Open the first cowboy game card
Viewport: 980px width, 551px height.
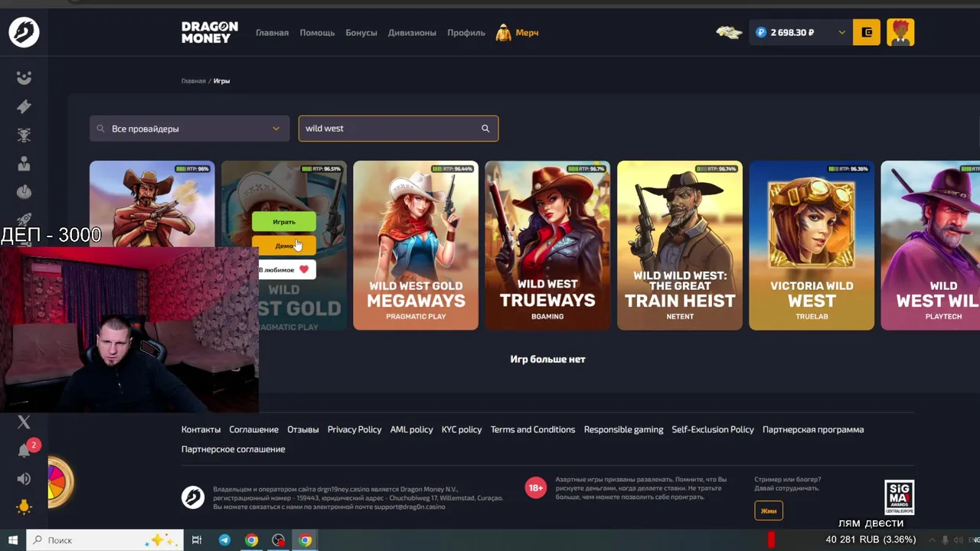pos(152,203)
